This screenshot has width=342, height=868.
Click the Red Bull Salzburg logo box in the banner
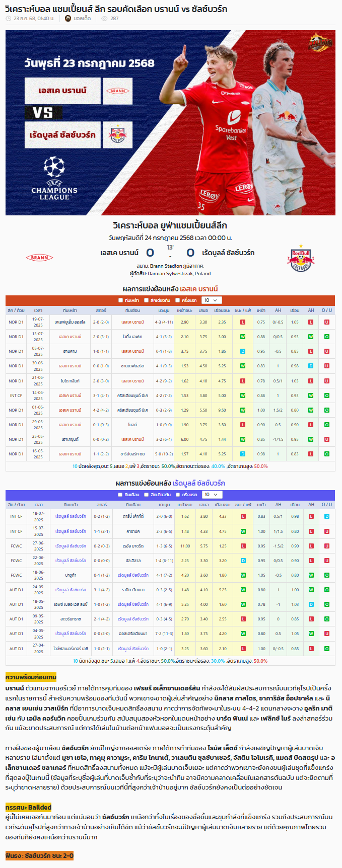(118, 135)
